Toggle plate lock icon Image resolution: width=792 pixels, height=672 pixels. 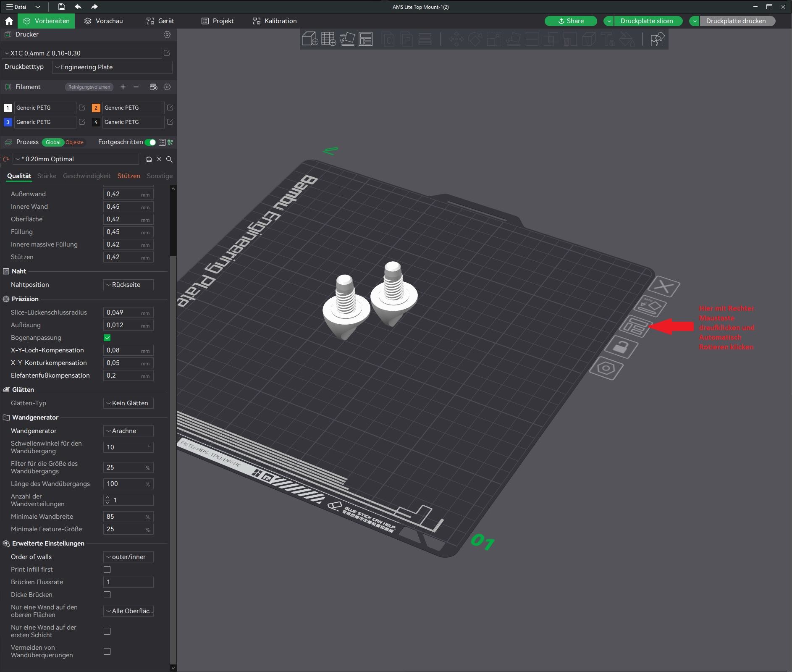point(622,347)
